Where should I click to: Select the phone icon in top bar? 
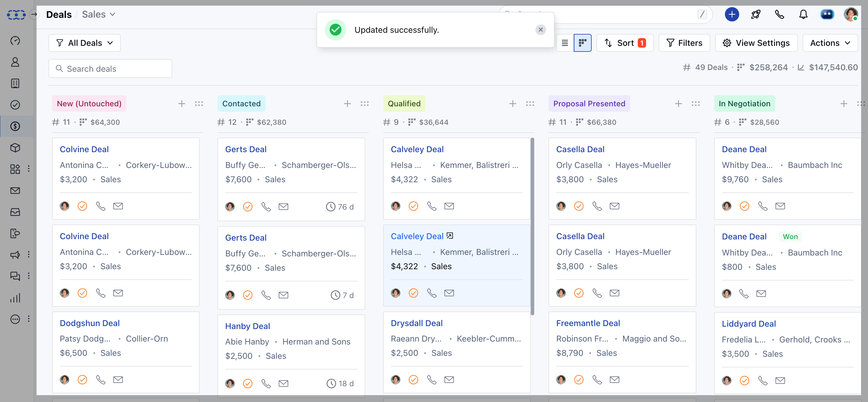coord(779,15)
